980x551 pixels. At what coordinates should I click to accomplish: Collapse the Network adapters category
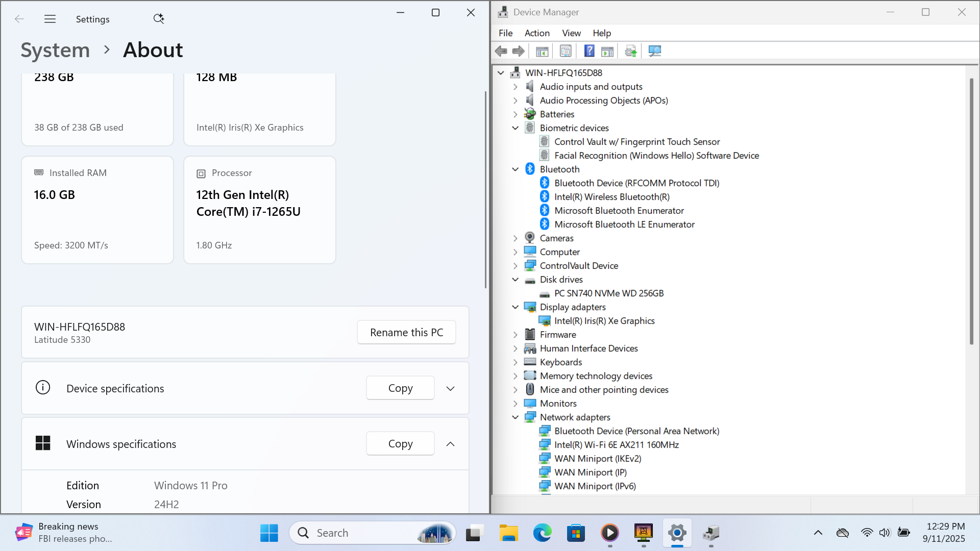[516, 417]
